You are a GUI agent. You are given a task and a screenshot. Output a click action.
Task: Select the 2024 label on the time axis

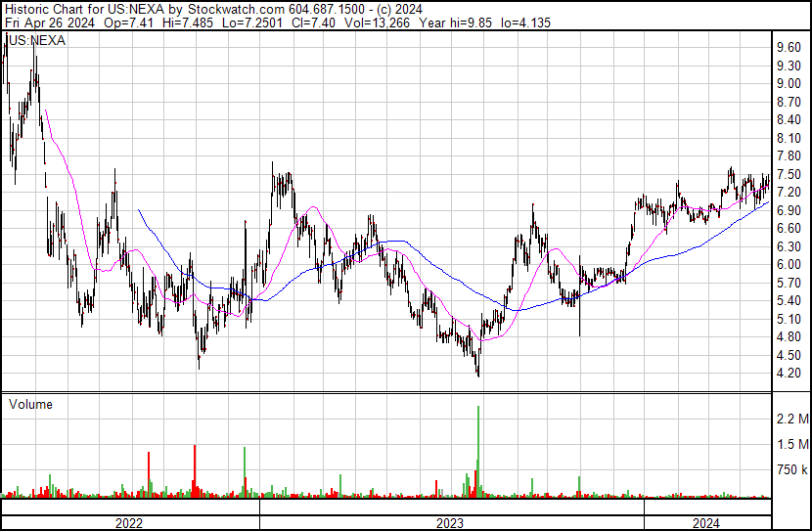click(706, 523)
